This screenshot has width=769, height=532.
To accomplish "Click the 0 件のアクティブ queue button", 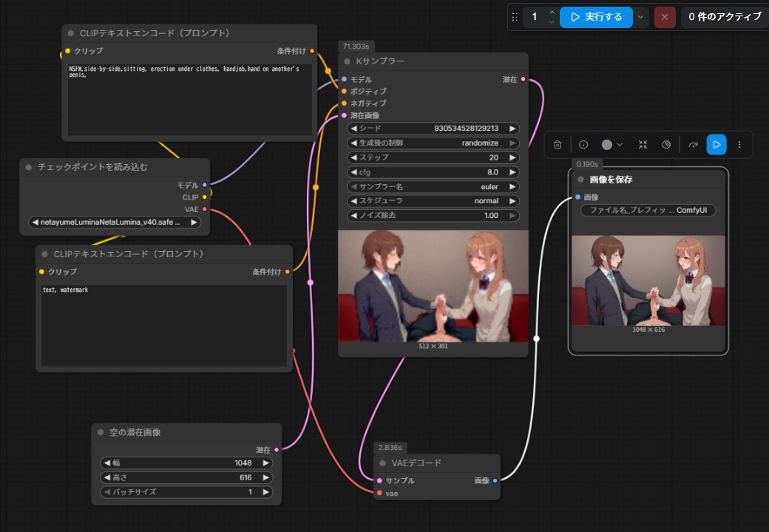I will [x=724, y=16].
